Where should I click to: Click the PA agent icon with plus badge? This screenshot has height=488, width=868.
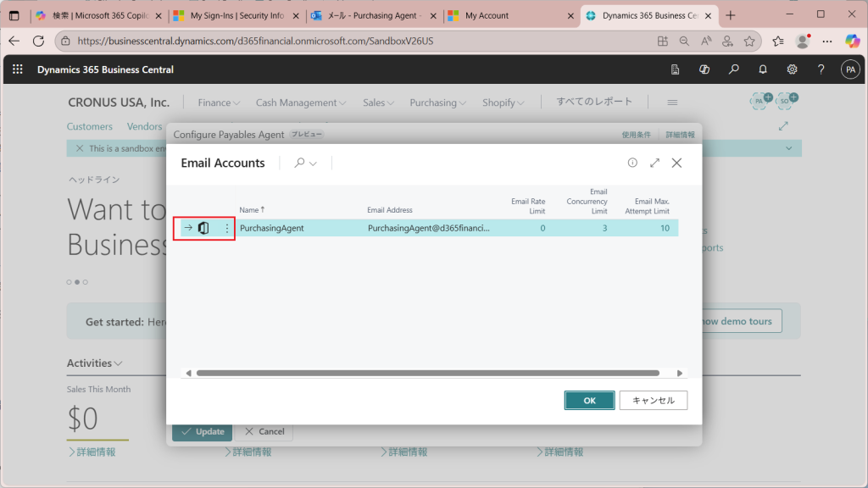(761, 100)
